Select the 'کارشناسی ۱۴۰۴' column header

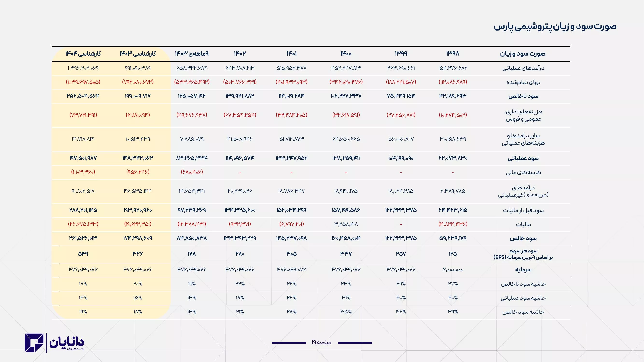[83, 54]
